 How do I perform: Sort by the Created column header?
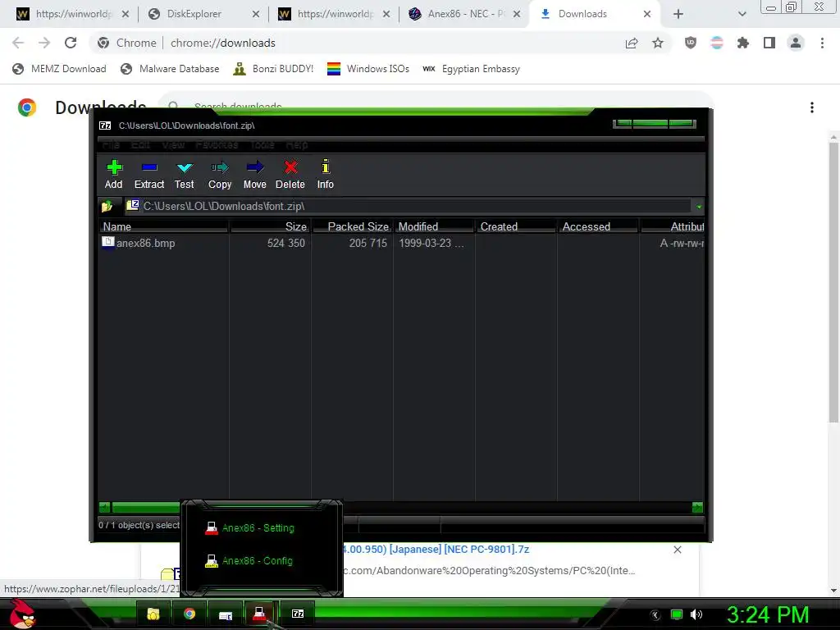(x=516, y=226)
